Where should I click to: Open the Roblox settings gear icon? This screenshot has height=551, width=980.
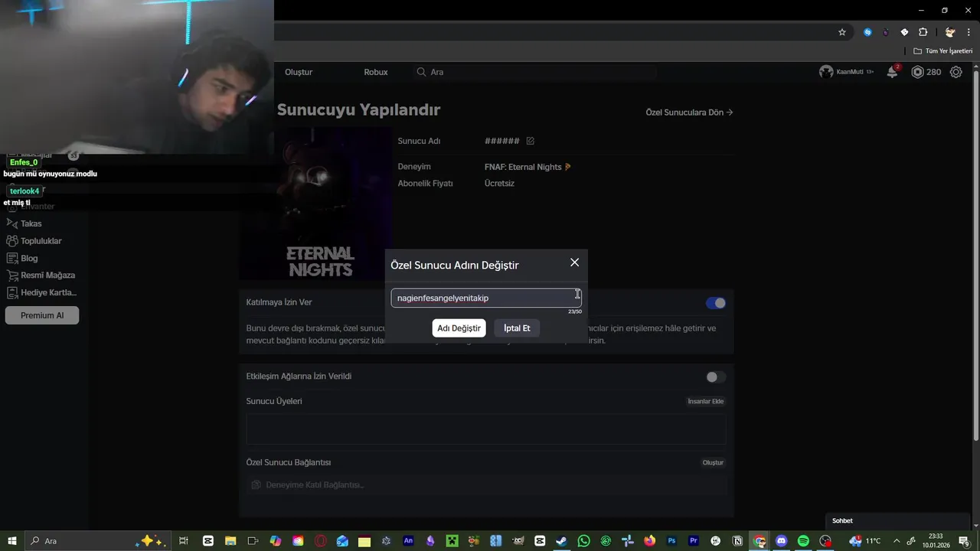click(x=956, y=72)
